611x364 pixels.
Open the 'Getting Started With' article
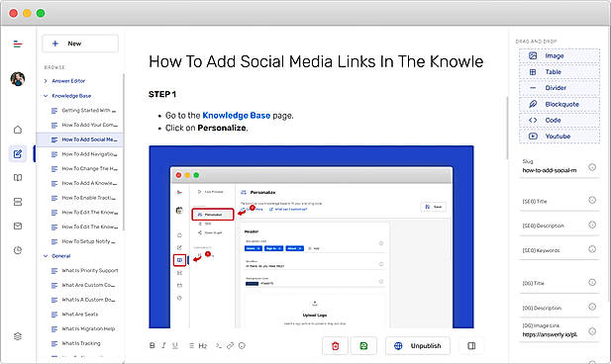tap(83, 111)
